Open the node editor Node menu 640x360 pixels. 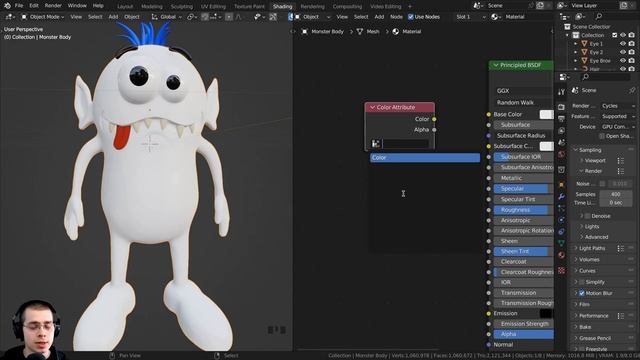pos(396,17)
